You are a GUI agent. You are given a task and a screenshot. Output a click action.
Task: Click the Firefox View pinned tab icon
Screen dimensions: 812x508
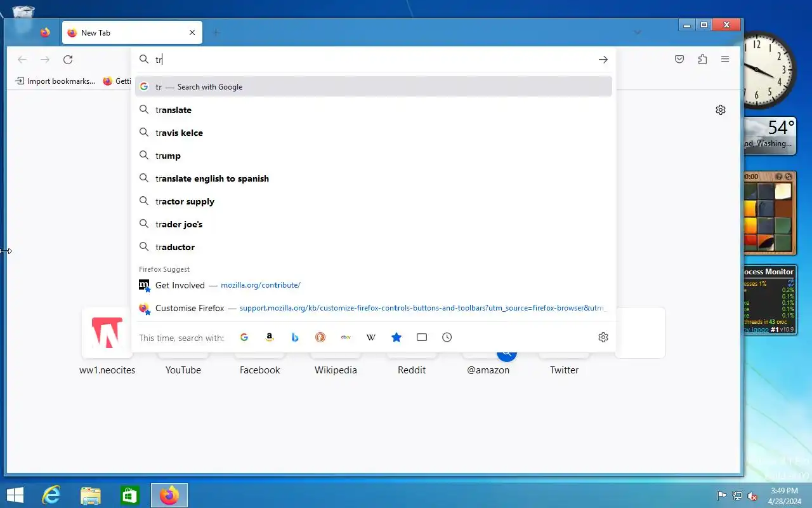pyautogui.click(x=45, y=32)
